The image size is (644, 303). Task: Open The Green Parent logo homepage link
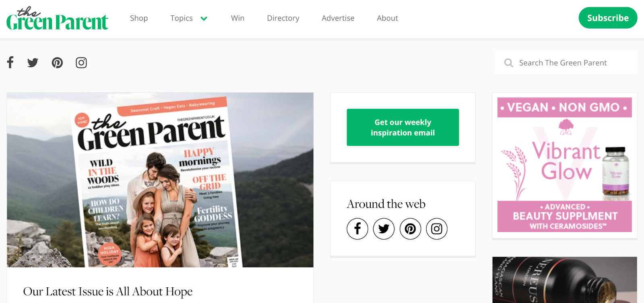(x=57, y=19)
